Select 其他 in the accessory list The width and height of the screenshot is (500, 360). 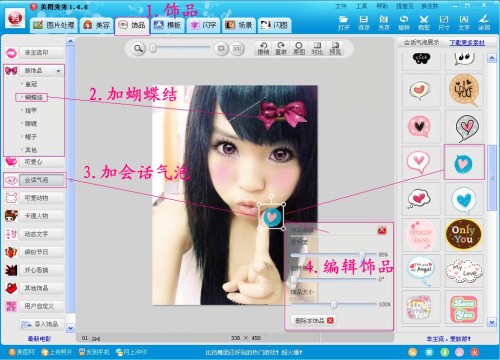point(31,150)
